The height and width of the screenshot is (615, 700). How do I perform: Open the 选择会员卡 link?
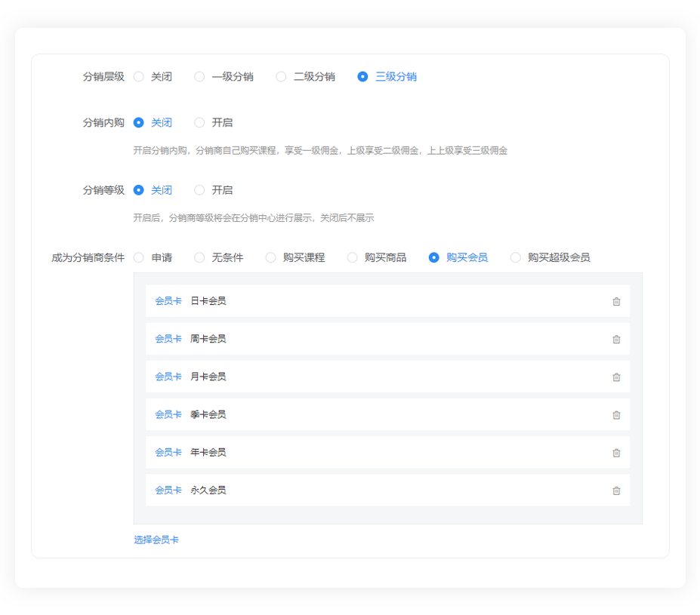(x=156, y=540)
